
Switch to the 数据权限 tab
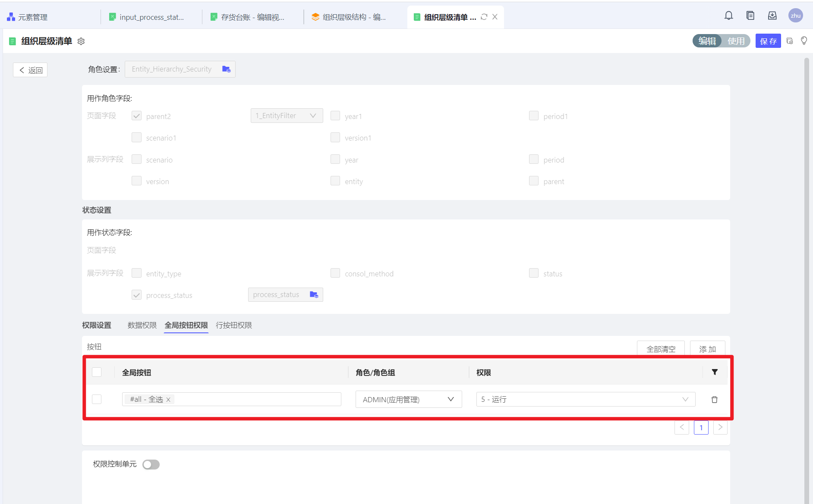pyautogui.click(x=142, y=326)
